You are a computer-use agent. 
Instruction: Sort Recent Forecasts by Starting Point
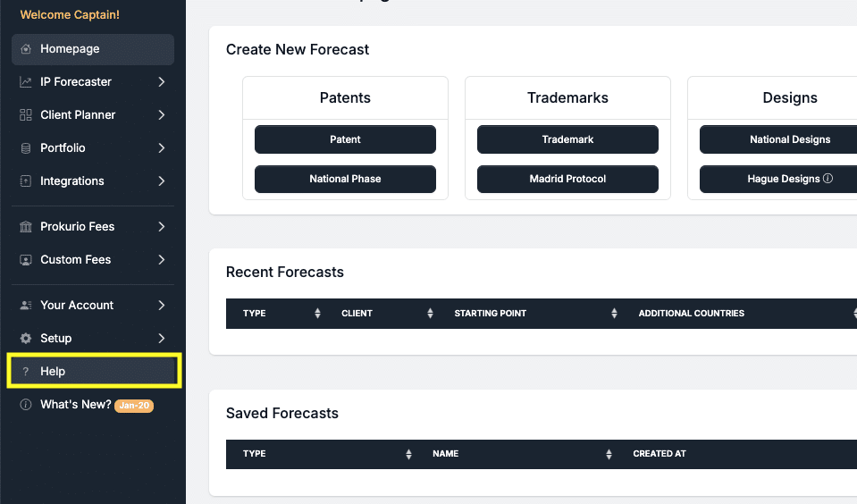(x=614, y=314)
